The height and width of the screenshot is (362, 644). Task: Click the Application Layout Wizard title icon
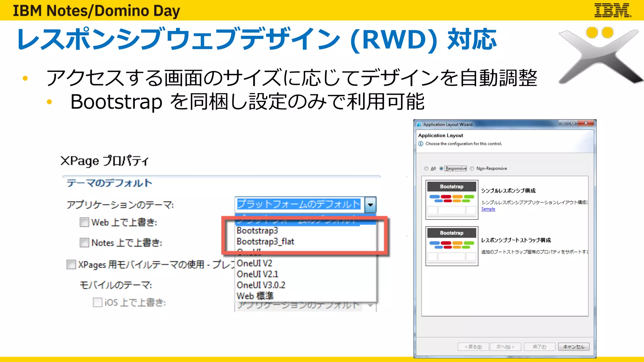[419, 124]
